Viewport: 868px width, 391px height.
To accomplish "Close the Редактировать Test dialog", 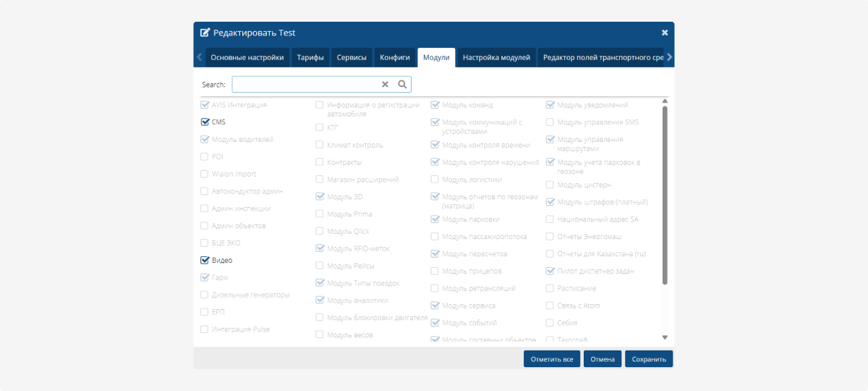I will [x=665, y=33].
